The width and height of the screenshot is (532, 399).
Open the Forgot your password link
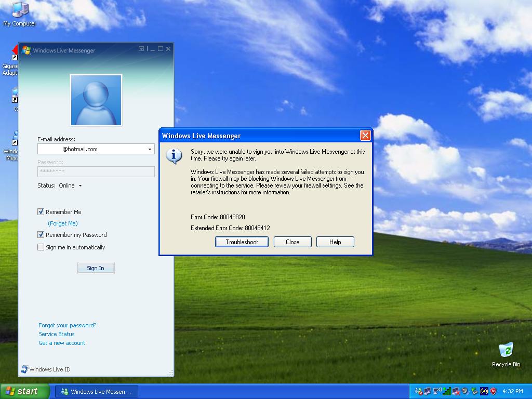point(67,325)
